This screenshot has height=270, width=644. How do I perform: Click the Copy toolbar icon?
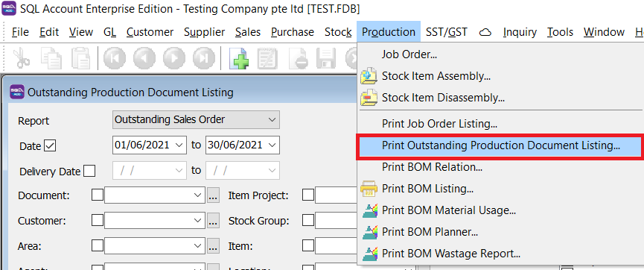51,57
